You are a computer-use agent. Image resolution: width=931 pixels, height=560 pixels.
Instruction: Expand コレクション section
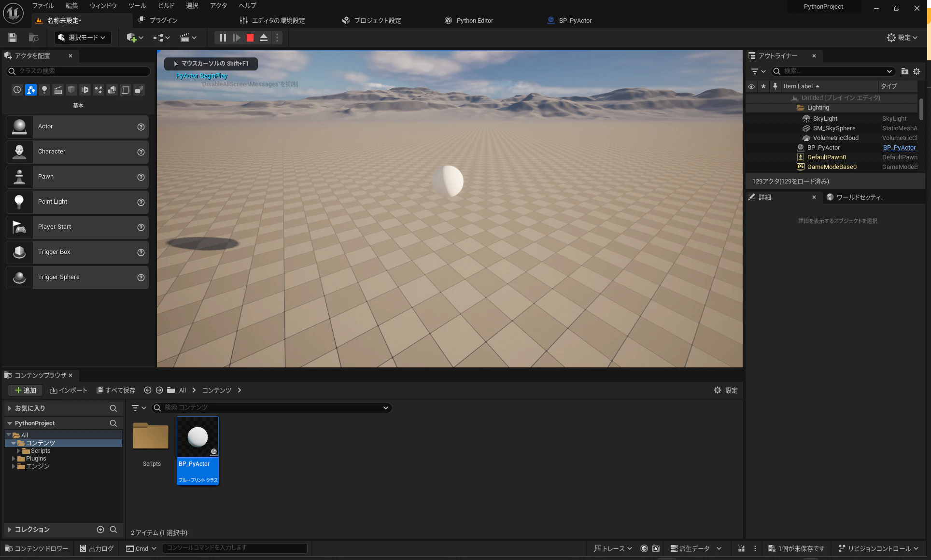(9, 530)
